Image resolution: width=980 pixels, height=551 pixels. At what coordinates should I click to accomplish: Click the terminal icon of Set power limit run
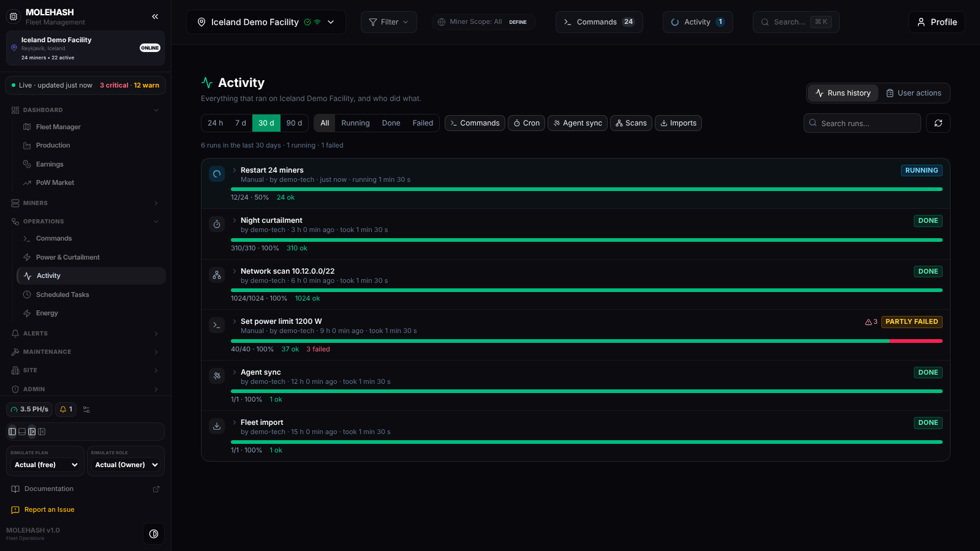point(217,325)
